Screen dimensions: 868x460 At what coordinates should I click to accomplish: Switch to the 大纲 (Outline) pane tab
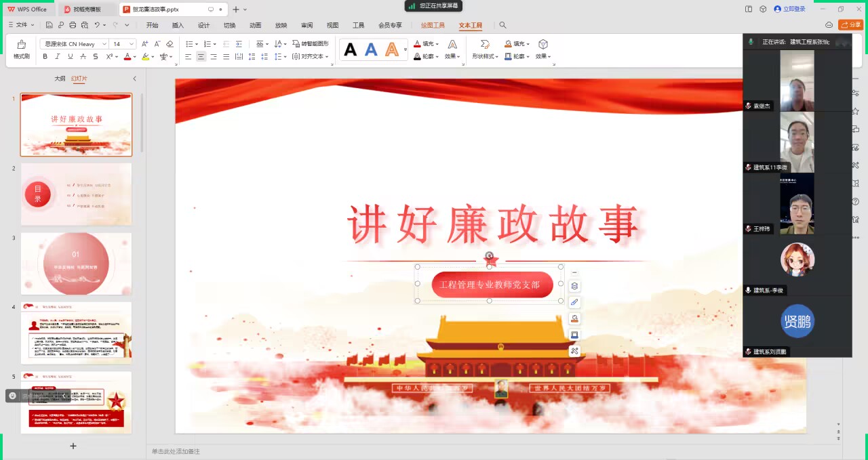click(60, 79)
